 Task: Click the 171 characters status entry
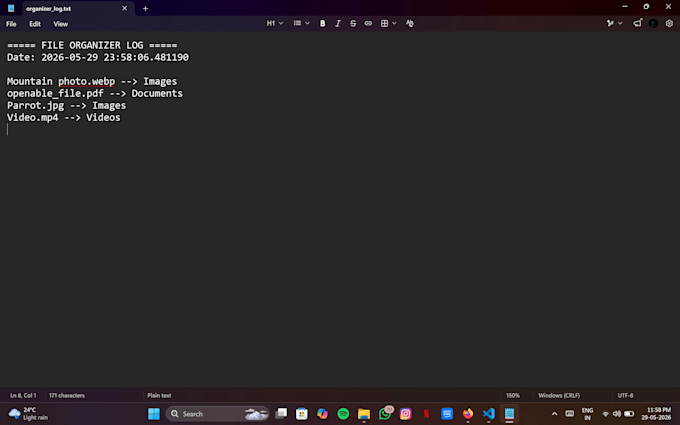(x=67, y=396)
